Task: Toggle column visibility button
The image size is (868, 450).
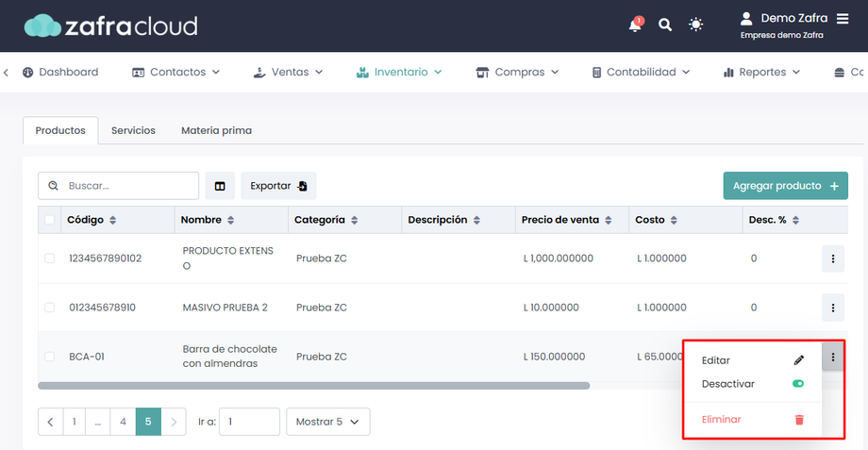Action: point(220,186)
